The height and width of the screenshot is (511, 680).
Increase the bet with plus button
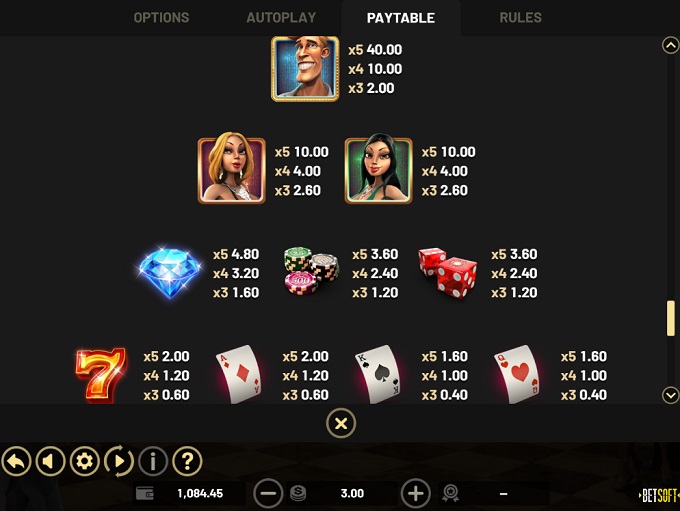click(x=415, y=493)
